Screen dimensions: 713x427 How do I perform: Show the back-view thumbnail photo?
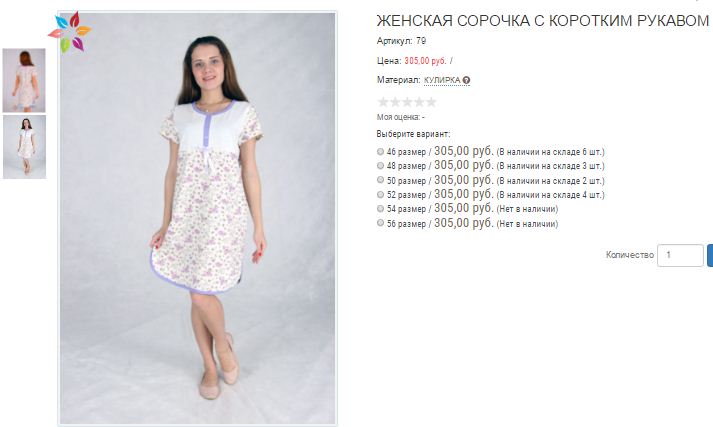pos(24,80)
